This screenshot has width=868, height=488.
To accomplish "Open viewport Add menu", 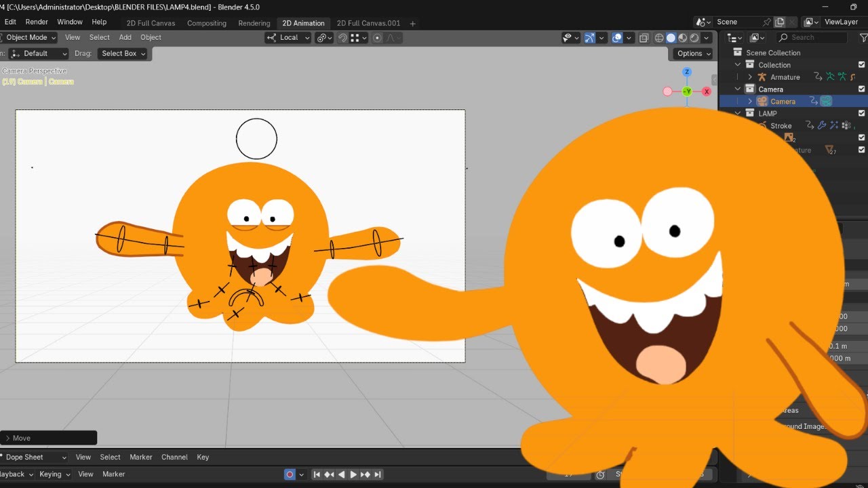I will (x=125, y=37).
